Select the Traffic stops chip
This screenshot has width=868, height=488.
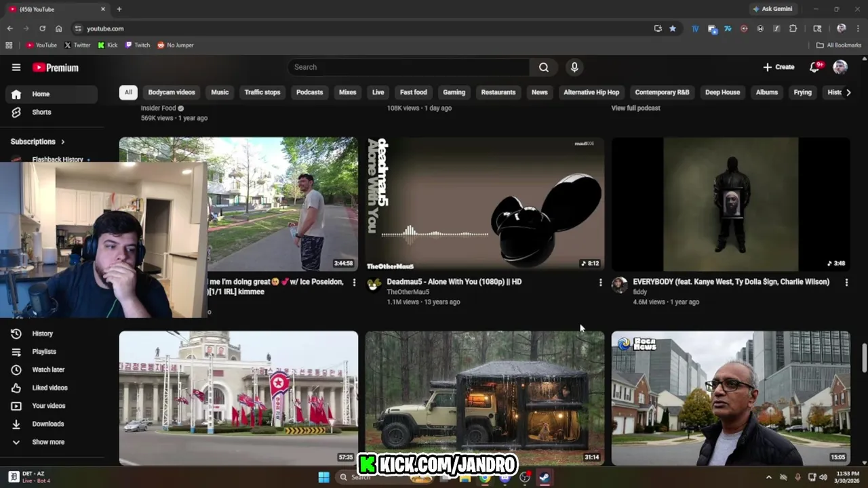tap(262, 92)
